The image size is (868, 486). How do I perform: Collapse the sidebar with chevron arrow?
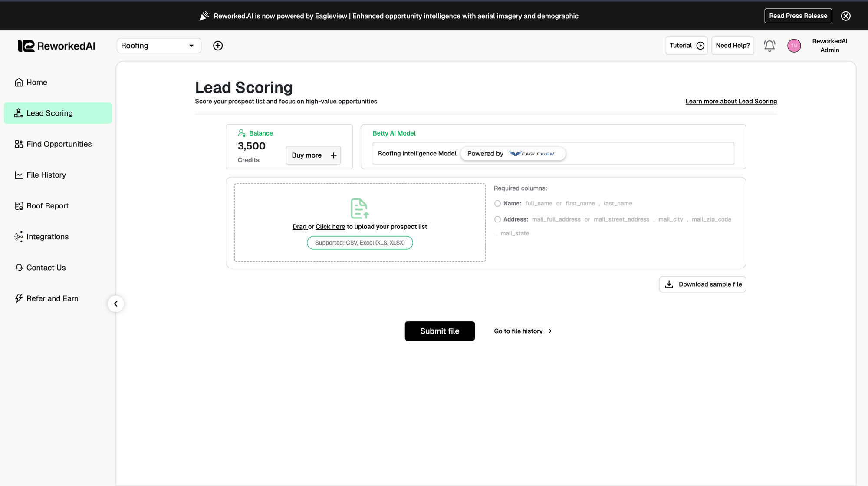[x=115, y=304]
